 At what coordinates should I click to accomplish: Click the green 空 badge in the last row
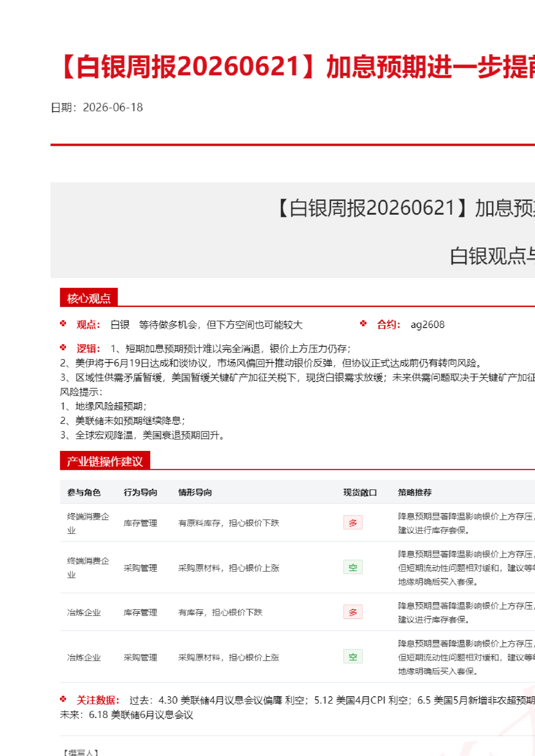click(x=353, y=657)
